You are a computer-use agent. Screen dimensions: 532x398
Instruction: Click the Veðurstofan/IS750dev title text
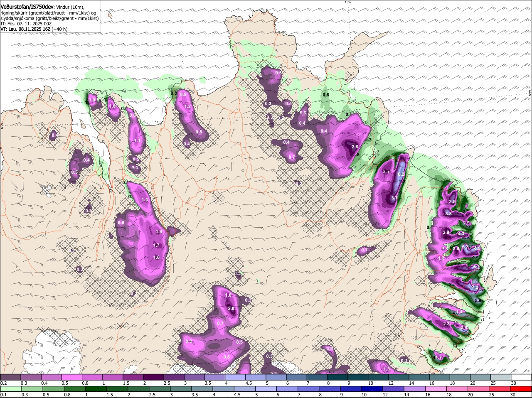point(27,7)
